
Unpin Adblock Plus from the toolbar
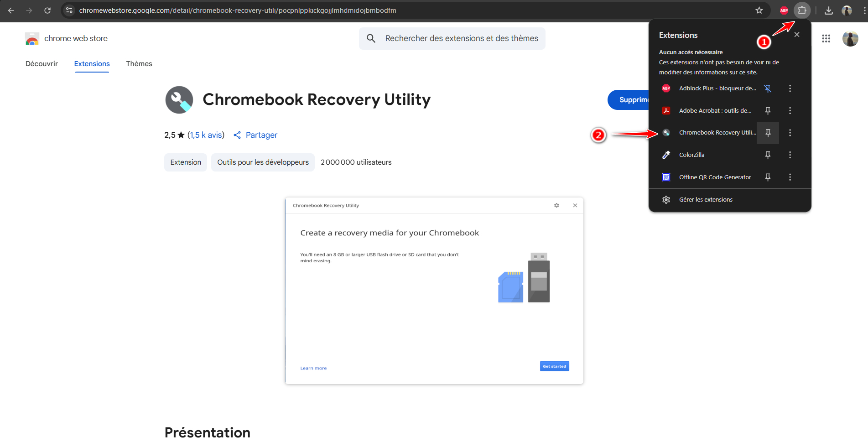click(768, 88)
